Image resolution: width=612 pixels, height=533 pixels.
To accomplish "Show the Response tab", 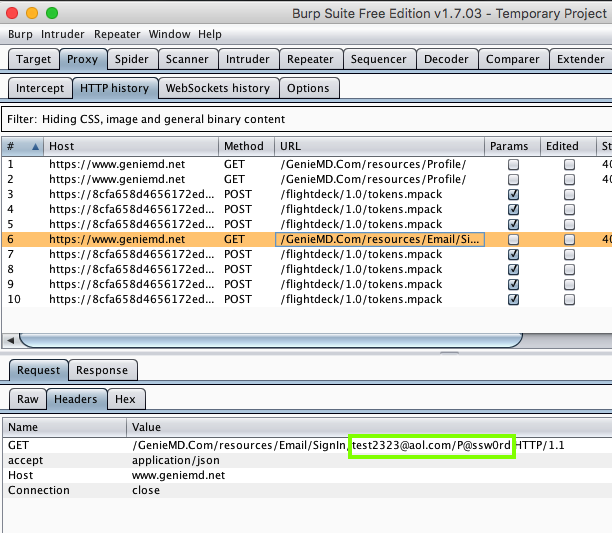I will coord(102,370).
